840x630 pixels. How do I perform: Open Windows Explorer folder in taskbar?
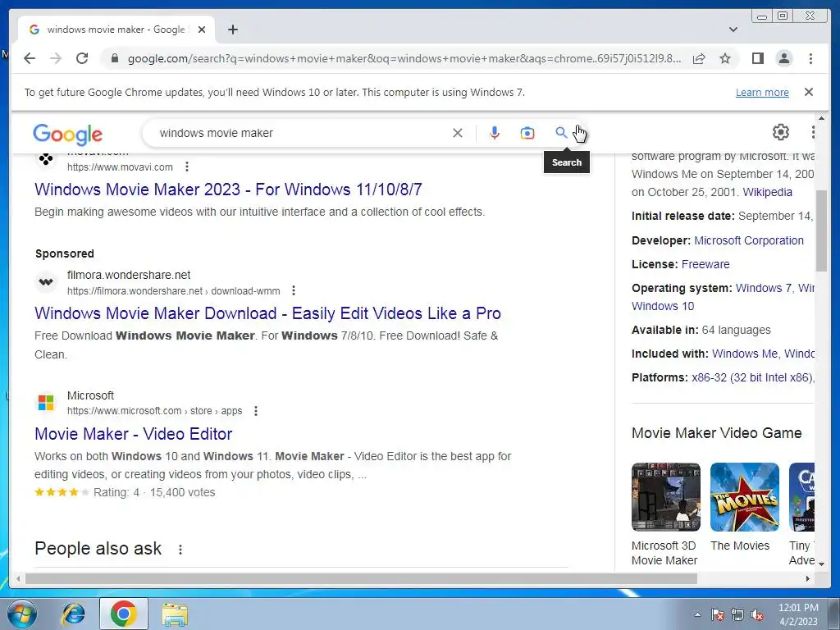[x=176, y=614]
